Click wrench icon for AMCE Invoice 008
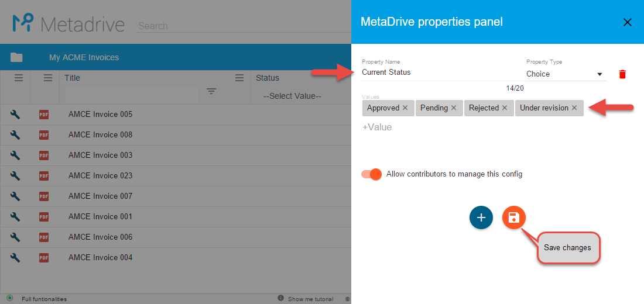This screenshot has height=304, width=644. [15, 135]
